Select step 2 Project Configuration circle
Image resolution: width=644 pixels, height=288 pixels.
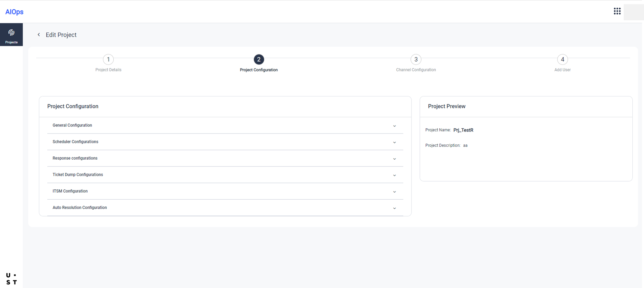pos(259,60)
